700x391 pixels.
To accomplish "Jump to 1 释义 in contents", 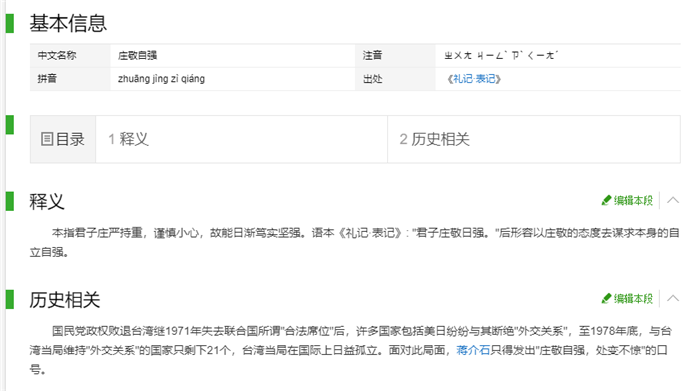I will pos(128,139).
